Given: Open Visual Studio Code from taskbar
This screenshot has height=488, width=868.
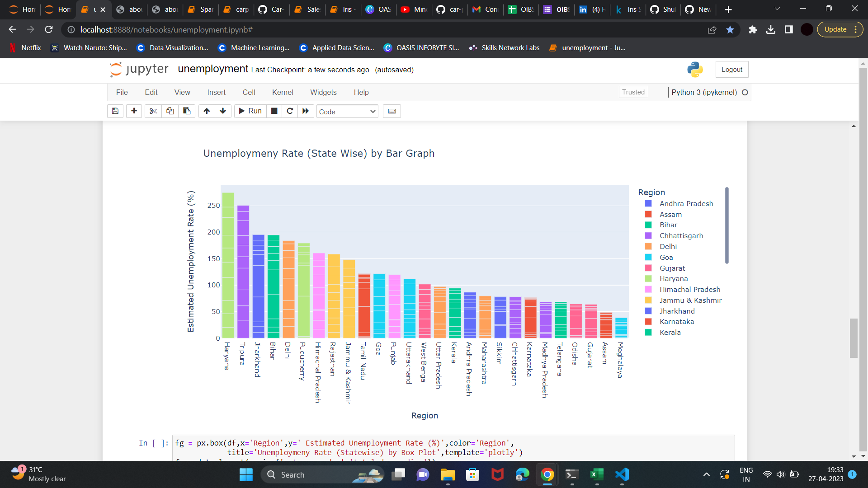Looking at the screenshot, I should 622,475.
